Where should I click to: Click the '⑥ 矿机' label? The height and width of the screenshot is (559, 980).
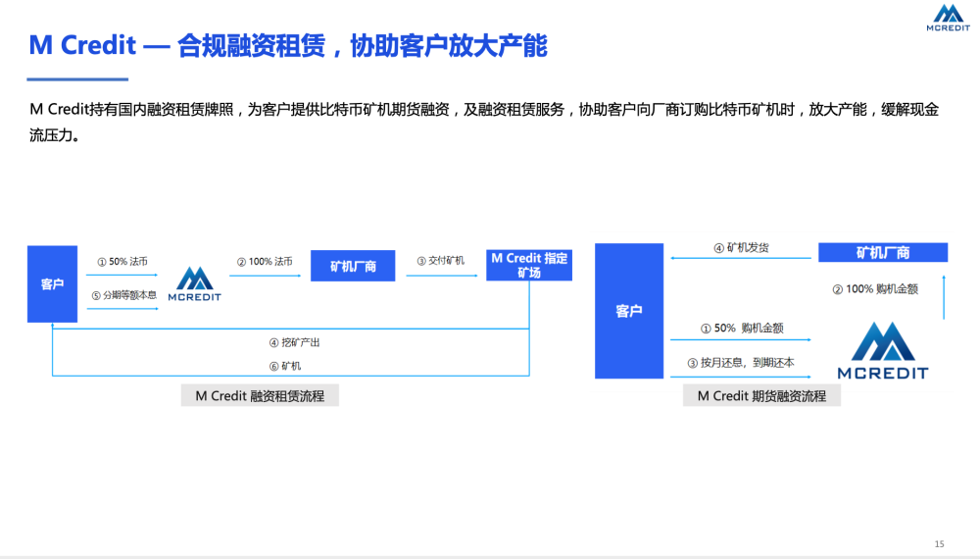[x=285, y=366]
